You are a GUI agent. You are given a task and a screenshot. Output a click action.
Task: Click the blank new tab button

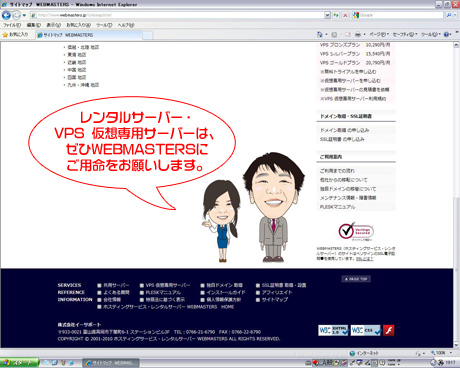coord(148,35)
